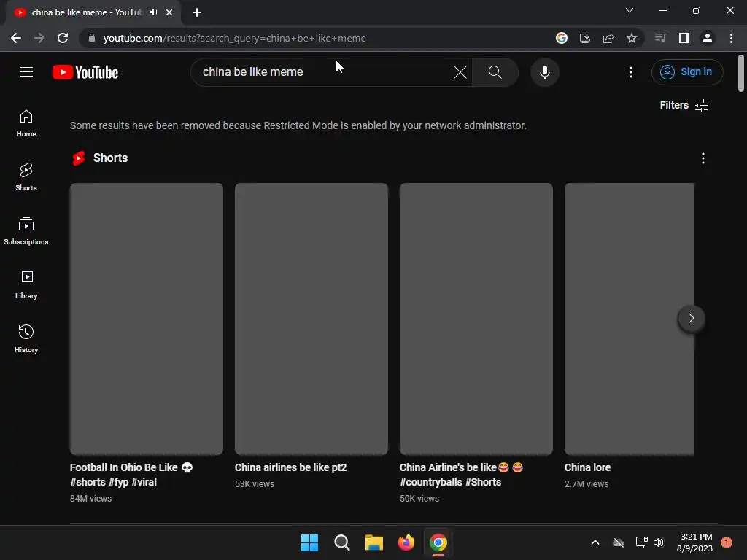The image size is (747, 560).
Task: Click title China airlines be like pt2
Action: click(290, 467)
